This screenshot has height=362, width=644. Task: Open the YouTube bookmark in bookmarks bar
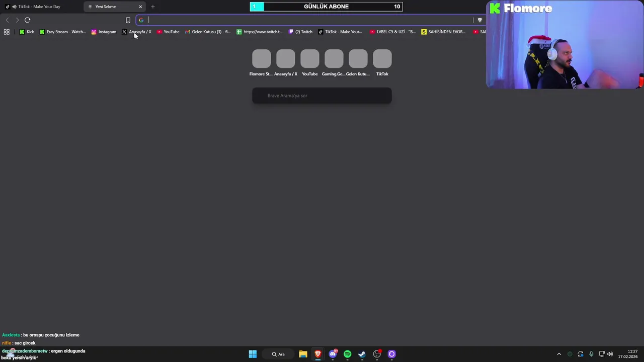[x=168, y=32]
